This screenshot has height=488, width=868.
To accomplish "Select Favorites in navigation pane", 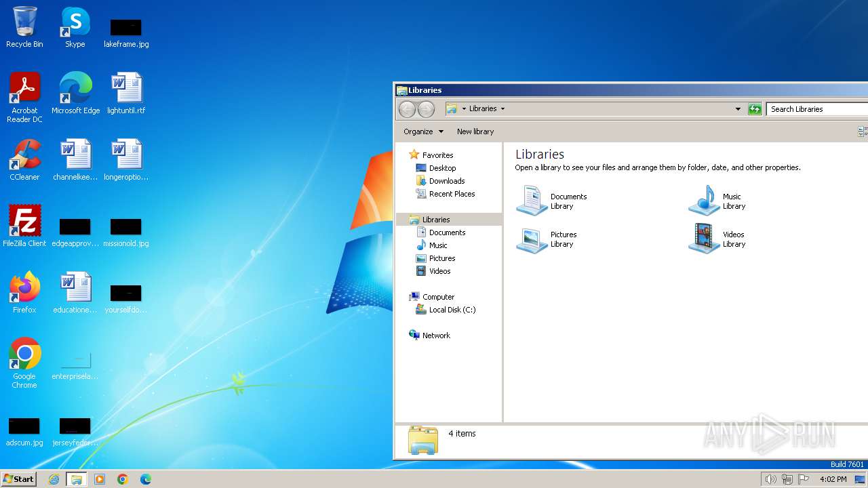I will coord(437,155).
